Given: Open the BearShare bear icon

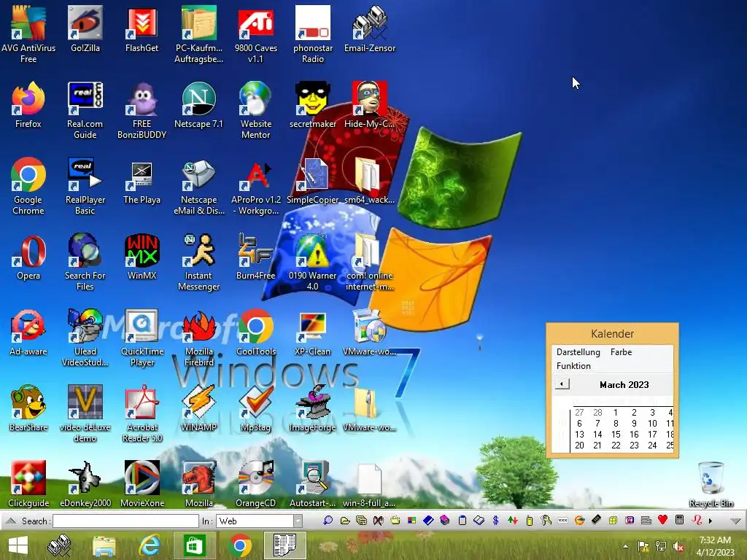Looking at the screenshot, I should 28,408.
